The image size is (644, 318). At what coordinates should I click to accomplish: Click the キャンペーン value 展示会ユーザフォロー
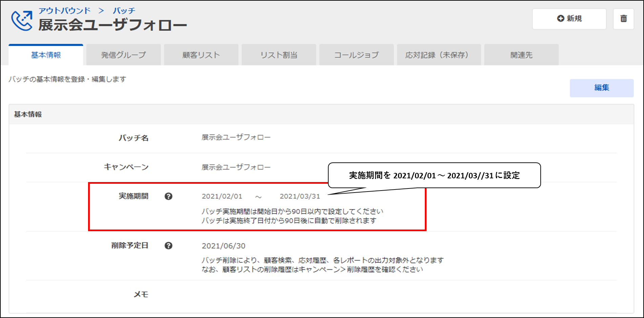coord(236,167)
